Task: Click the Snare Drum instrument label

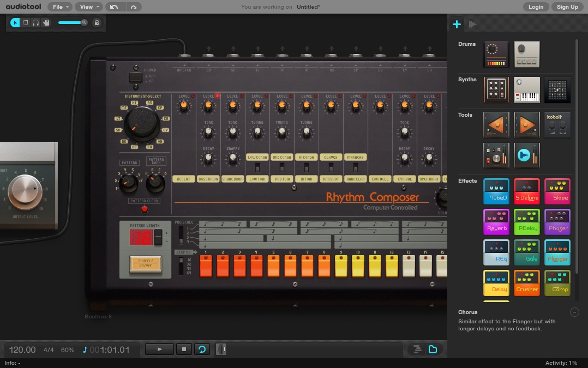Action: pos(232,179)
